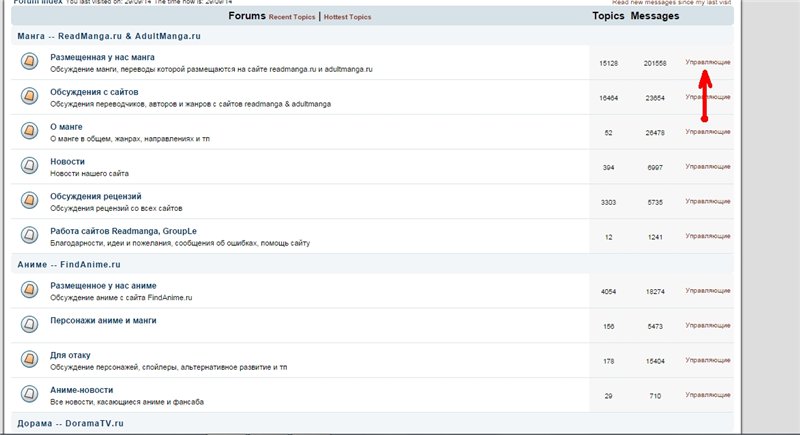Open forum Персонажи аниме и манги
The image size is (800, 435).
coord(103,320)
